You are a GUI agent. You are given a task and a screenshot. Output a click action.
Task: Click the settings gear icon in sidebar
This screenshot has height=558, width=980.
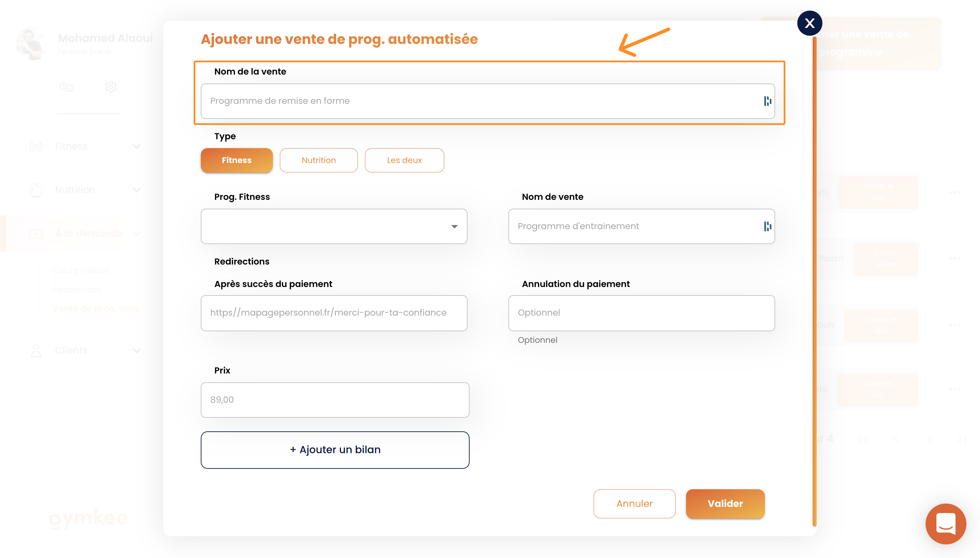tap(111, 87)
